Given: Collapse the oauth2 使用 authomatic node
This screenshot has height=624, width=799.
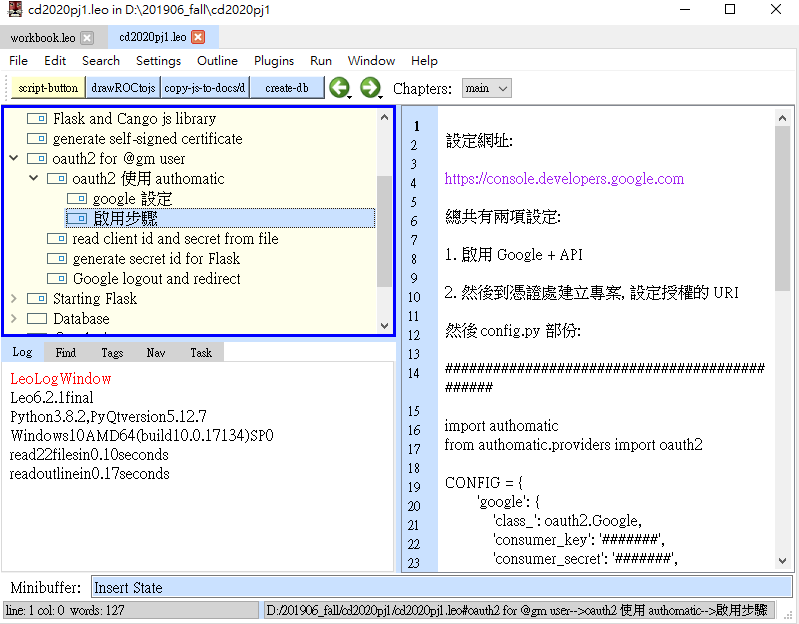Looking at the screenshot, I should (x=33, y=179).
